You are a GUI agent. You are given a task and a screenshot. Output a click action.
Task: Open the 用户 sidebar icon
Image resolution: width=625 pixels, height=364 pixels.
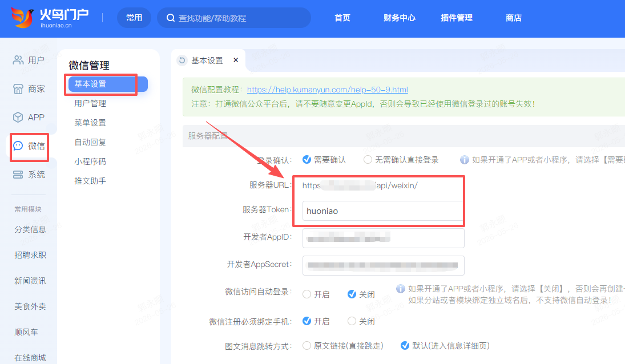coord(18,60)
